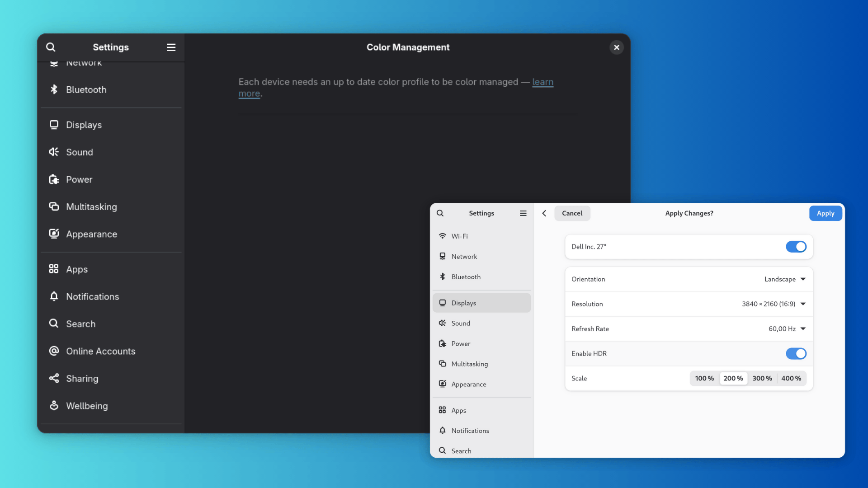
Task: Click the Notifications bell icon
Action: (54, 296)
